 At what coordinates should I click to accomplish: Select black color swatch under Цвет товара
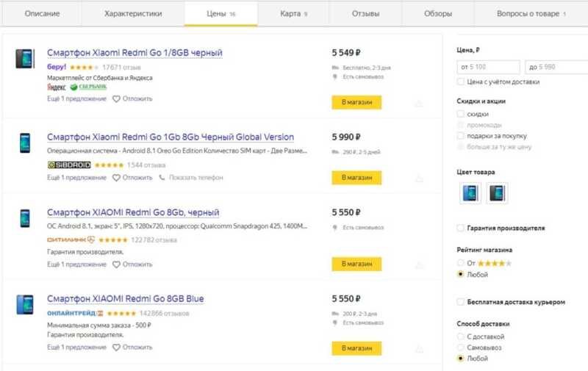pos(498,193)
